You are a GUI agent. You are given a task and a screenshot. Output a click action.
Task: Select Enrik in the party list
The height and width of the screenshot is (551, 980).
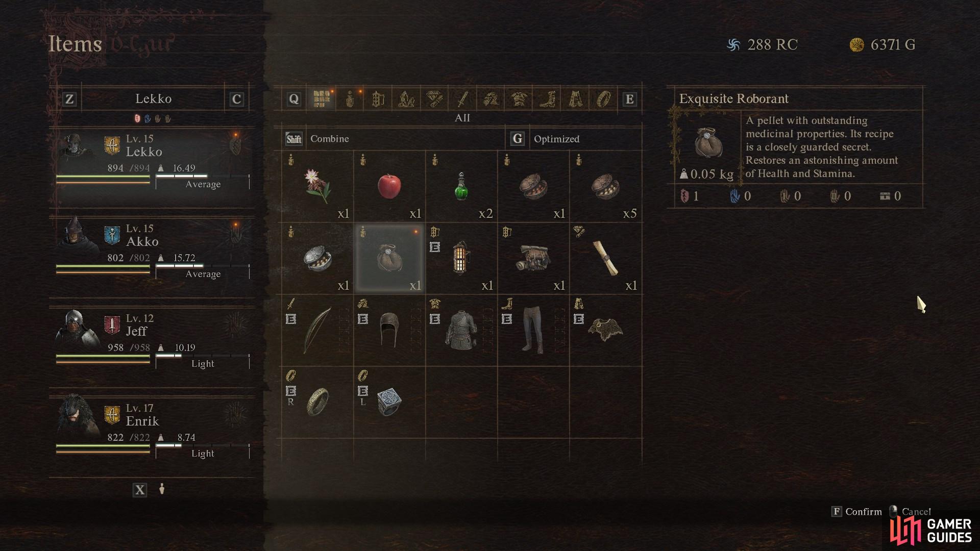coord(153,431)
